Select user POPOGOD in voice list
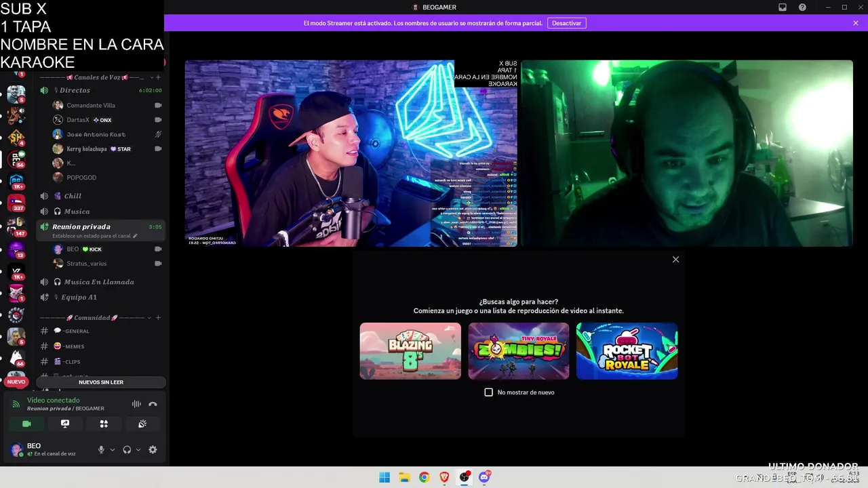The height and width of the screenshot is (488, 868). click(x=107, y=178)
